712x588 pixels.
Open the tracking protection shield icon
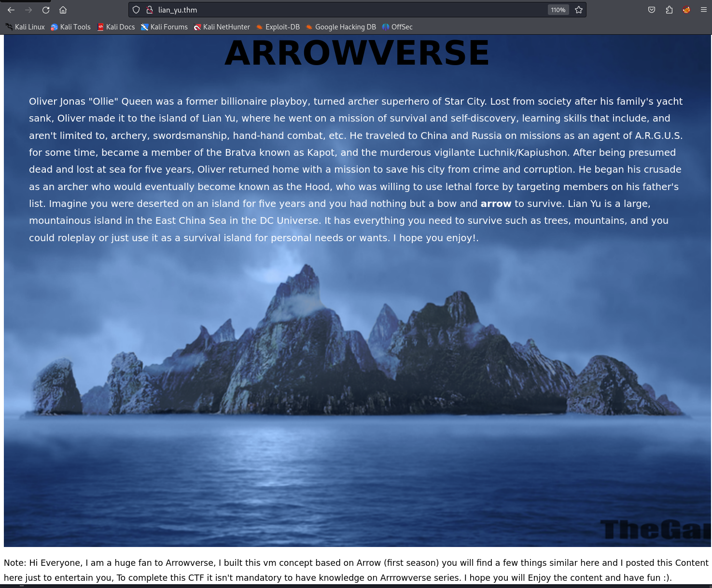click(x=136, y=10)
